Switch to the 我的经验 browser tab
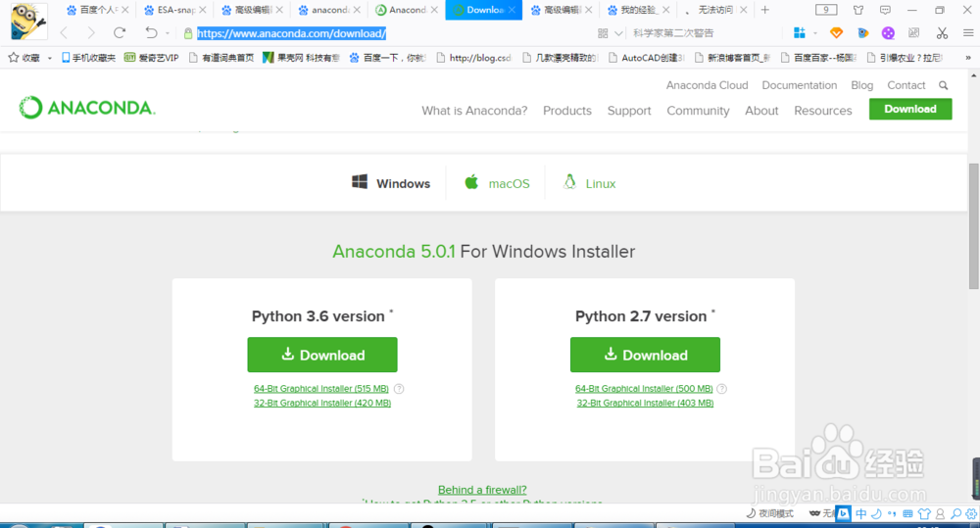This screenshot has width=980, height=528. tap(638, 10)
